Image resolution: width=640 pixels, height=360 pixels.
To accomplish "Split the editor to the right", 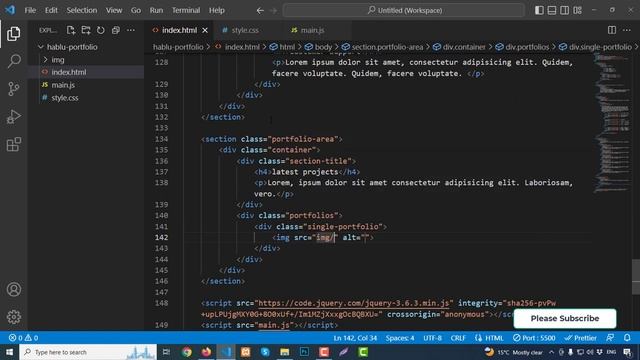I will tap(611, 30).
